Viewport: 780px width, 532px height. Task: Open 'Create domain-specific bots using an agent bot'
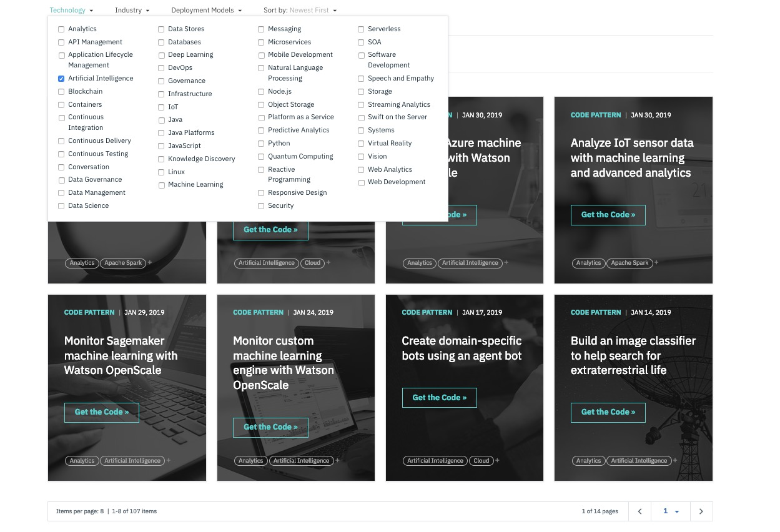[462, 348]
